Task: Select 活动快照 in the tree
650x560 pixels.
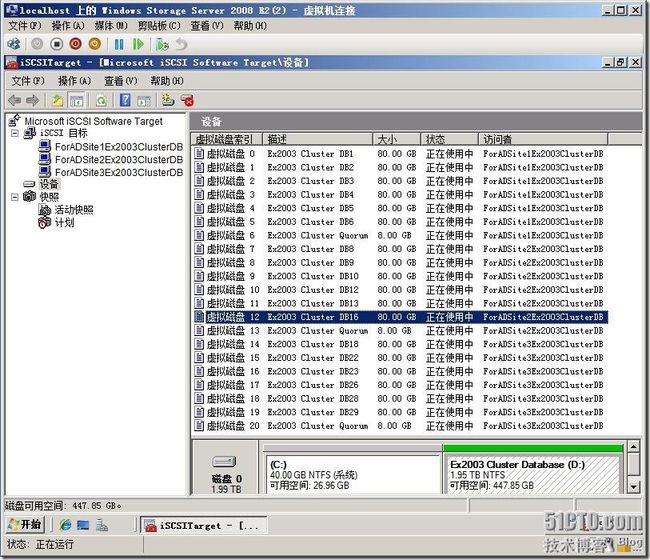Action: (73, 210)
